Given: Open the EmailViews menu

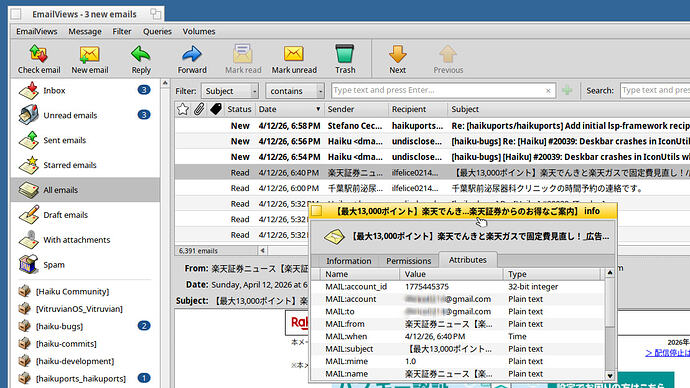Looking at the screenshot, I should point(37,32).
